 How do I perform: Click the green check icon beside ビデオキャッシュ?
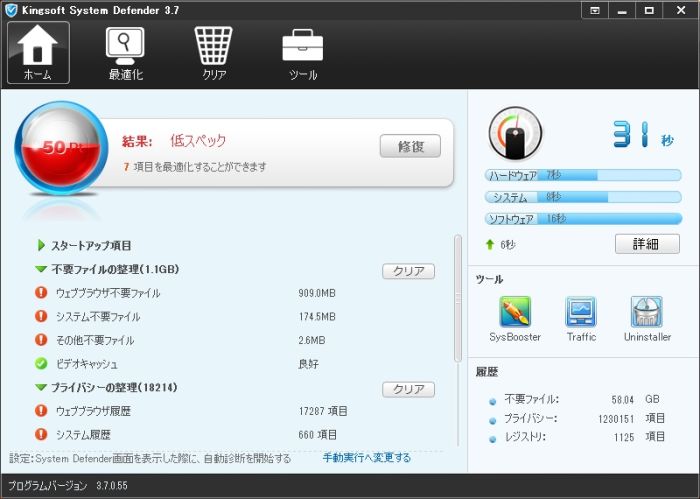pos(41,363)
